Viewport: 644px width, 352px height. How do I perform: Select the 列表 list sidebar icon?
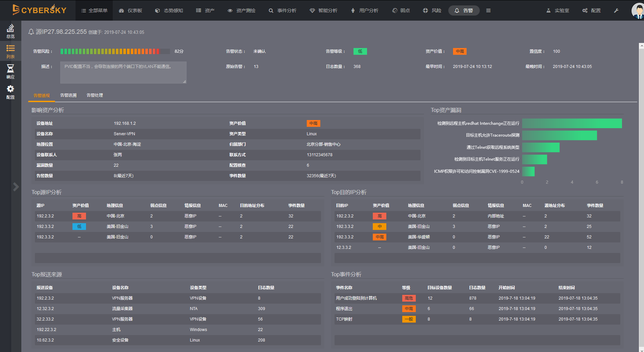(10, 51)
